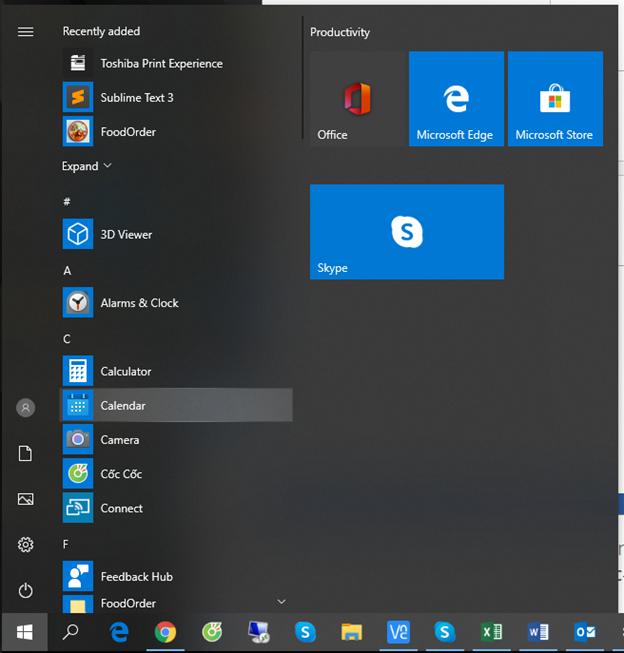Open Edge from the taskbar
Screen dimensions: 624x653
[x=119, y=632]
